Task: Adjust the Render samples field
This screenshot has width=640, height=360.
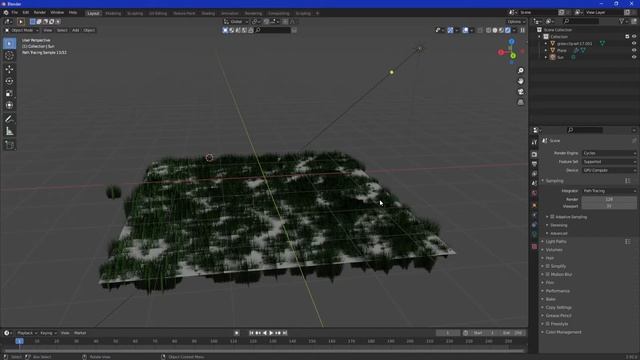Action: coord(609,199)
